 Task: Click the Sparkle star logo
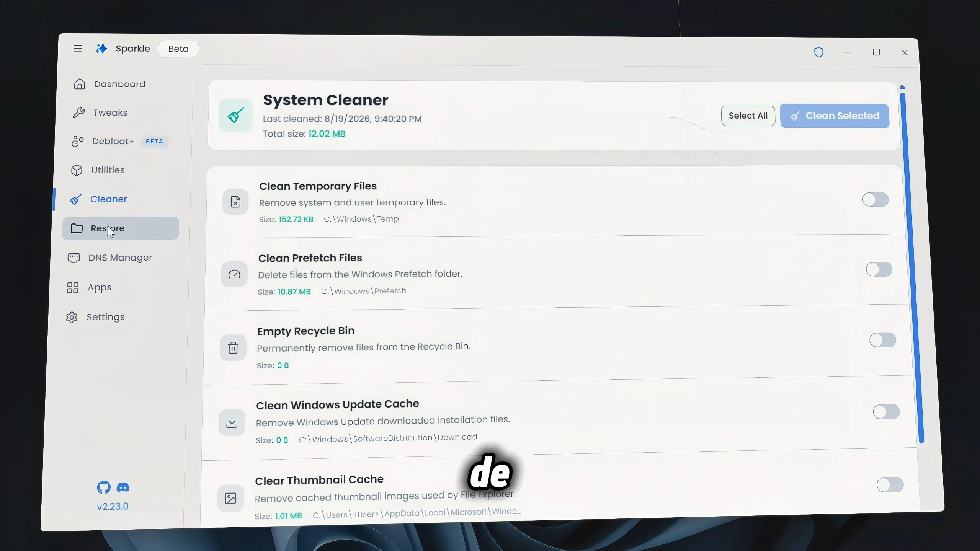(101, 49)
